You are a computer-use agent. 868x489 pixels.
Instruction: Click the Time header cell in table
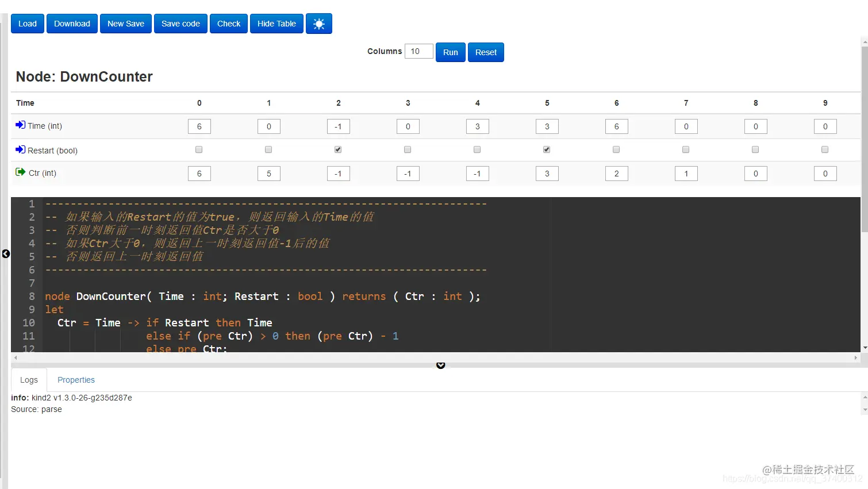pyautogui.click(x=25, y=103)
